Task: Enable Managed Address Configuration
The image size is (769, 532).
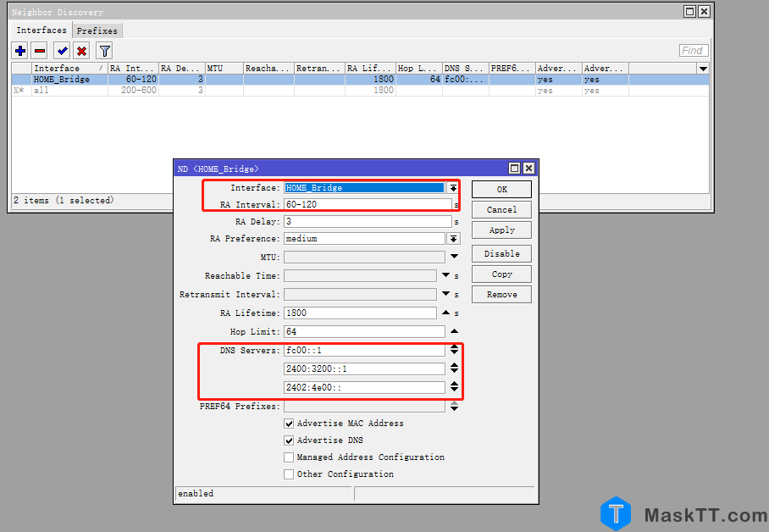Action: 289,457
